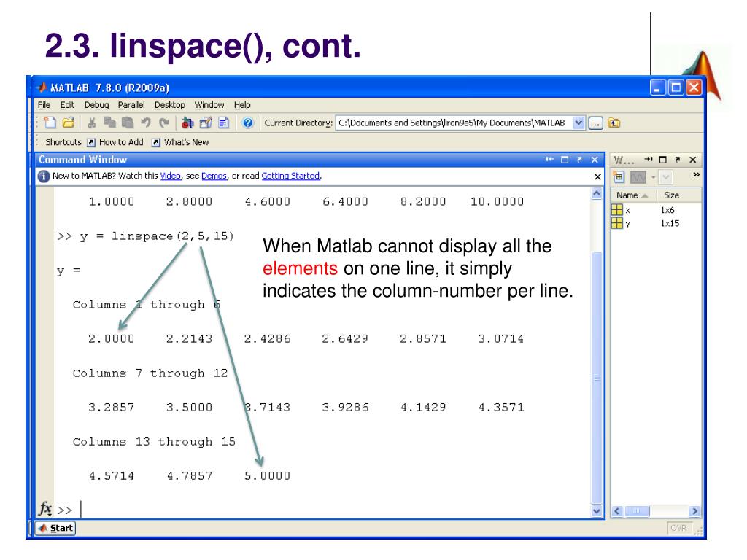
Task: Click the How to Add shortcut icon
Action: coord(91,142)
